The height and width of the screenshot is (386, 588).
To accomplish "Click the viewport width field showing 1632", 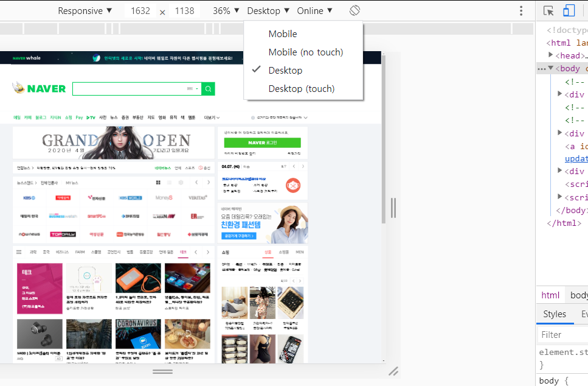I will pos(140,11).
